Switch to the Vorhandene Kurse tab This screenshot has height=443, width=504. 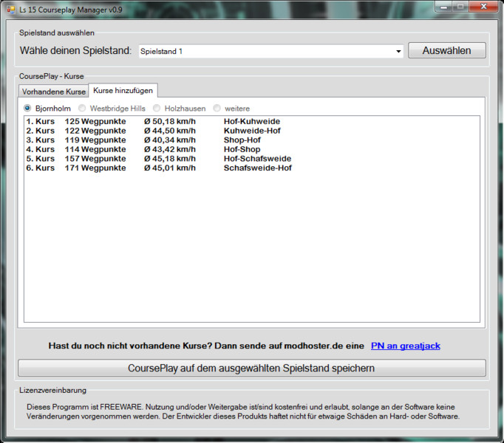point(54,92)
